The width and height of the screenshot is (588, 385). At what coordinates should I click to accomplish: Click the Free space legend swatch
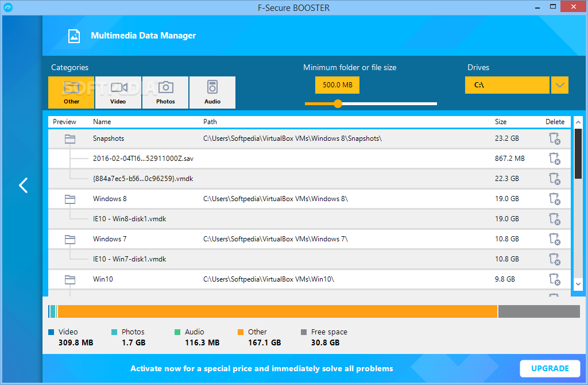pyautogui.click(x=304, y=332)
